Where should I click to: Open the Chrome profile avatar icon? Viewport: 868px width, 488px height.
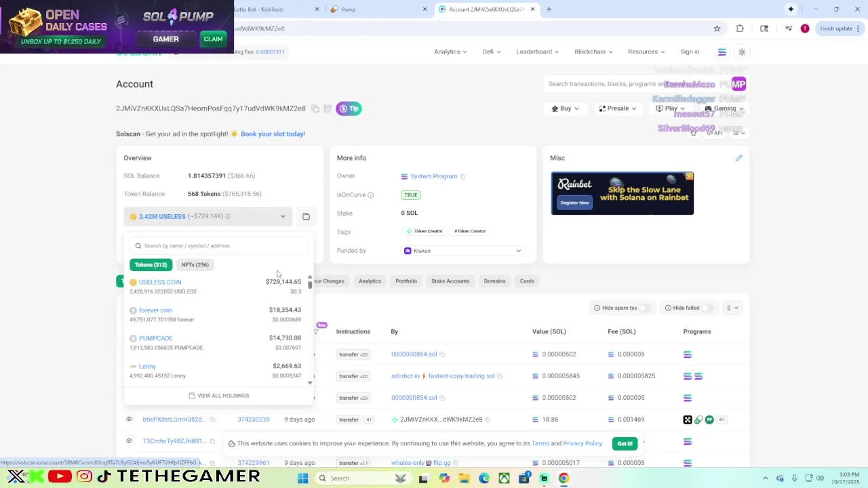[x=805, y=28]
